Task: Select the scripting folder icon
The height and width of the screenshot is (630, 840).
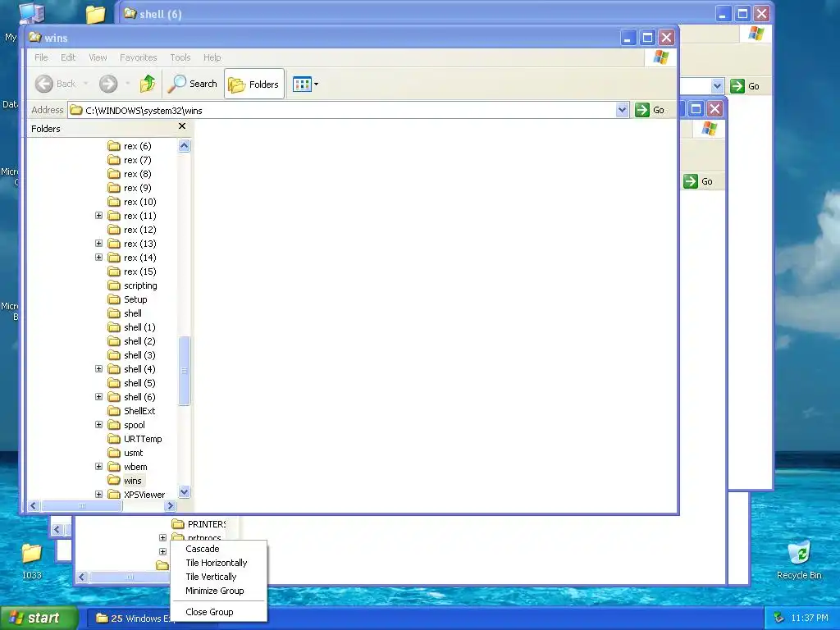Action: 113,285
